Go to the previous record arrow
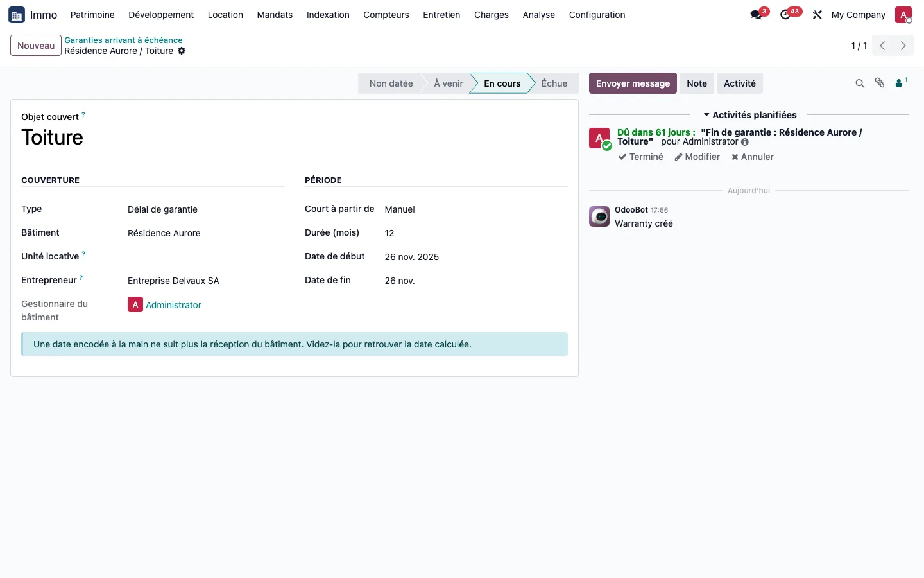This screenshot has height=578, width=924. click(x=882, y=46)
